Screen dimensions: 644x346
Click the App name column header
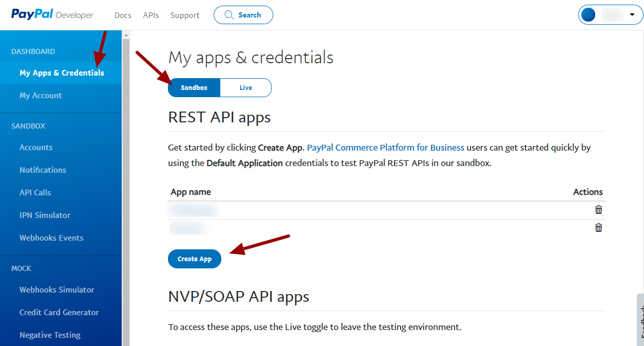point(191,192)
